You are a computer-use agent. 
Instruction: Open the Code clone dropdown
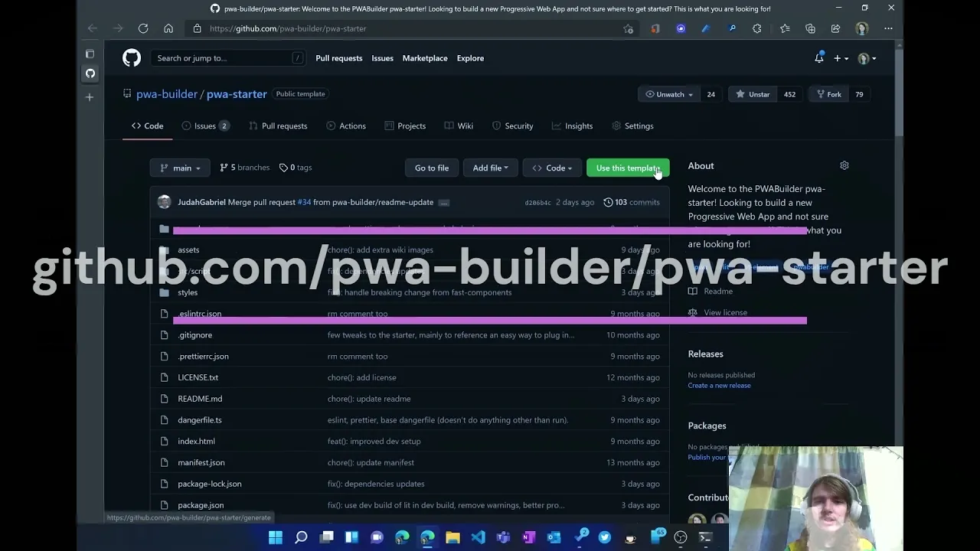pos(552,168)
